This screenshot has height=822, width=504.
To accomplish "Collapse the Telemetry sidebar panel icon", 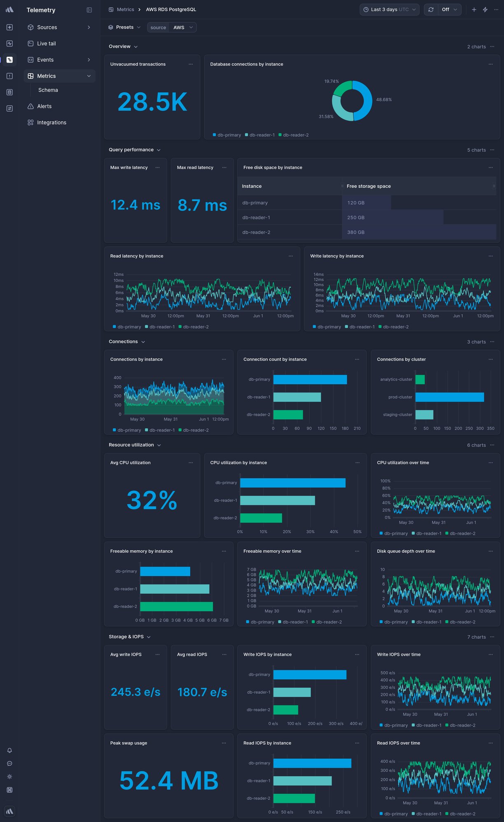I will click(89, 10).
